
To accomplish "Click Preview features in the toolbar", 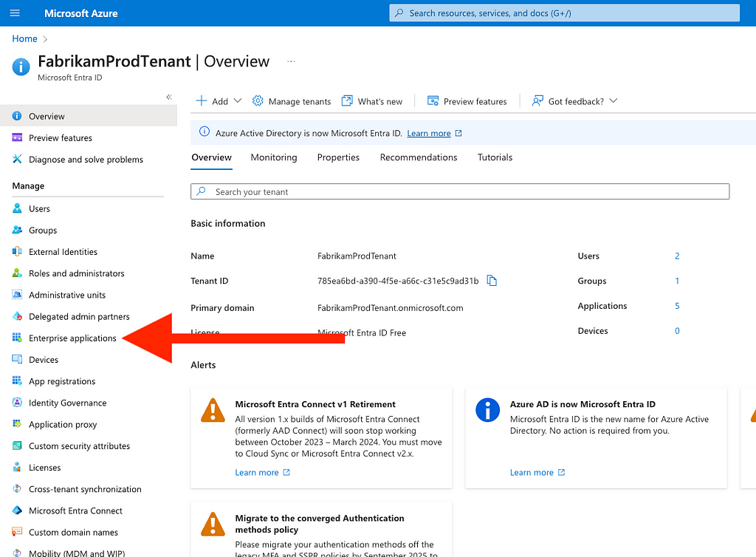I will tap(467, 101).
